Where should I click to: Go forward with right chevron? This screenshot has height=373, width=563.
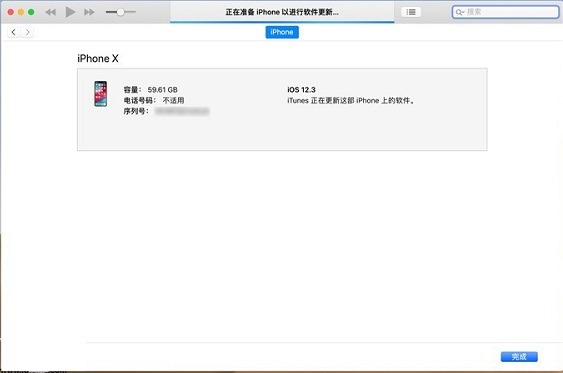click(27, 32)
